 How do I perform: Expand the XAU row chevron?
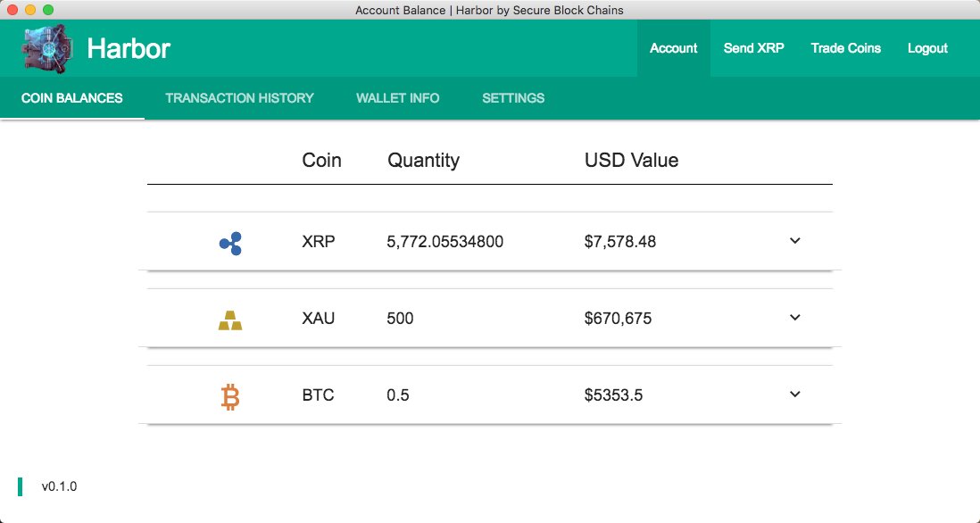[795, 318]
